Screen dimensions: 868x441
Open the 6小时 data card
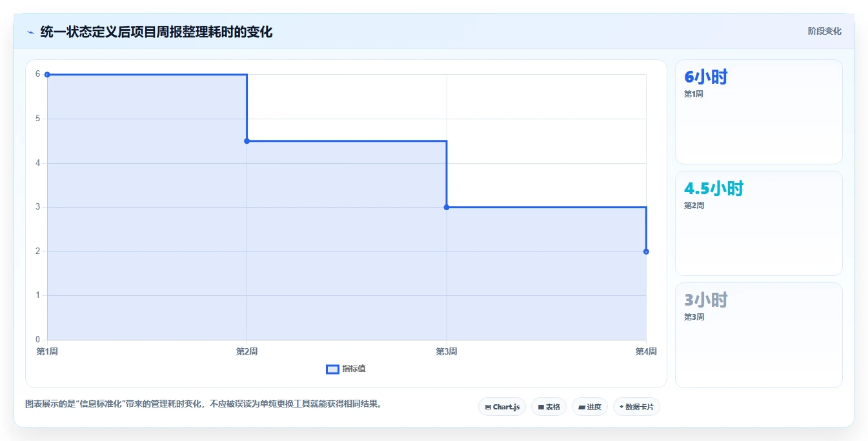click(759, 112)
